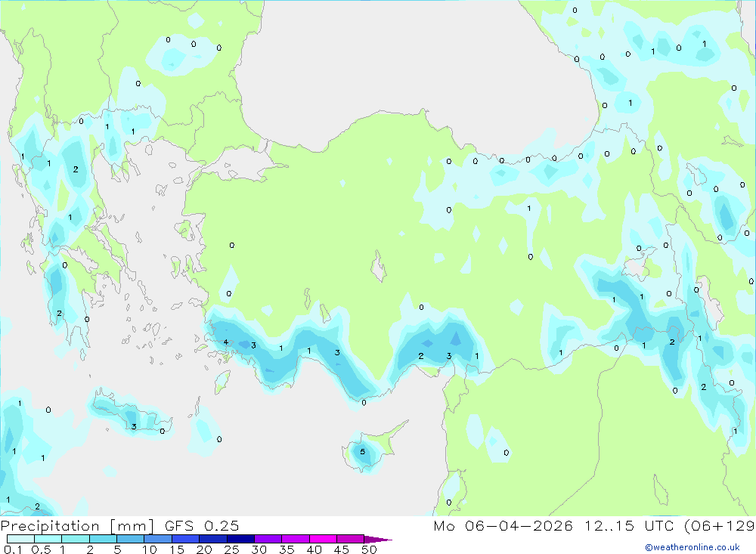Select the 45–50 mm legend swatch
Viewport: 756px width, 554px height.
(351, 539)
